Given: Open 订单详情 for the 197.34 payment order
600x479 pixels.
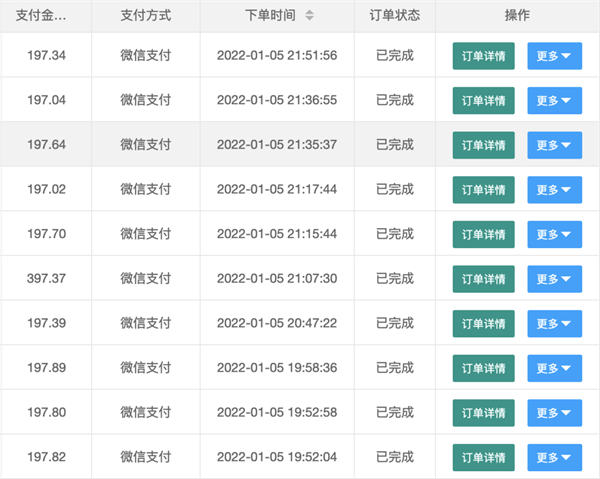Looking at the screenshot, I should point(483,56).
